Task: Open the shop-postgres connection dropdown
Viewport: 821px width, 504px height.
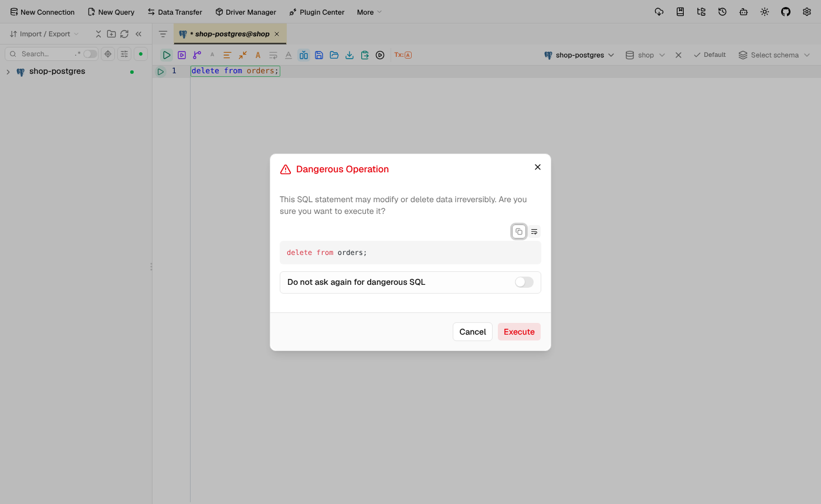Action: [x=579, y=55]
